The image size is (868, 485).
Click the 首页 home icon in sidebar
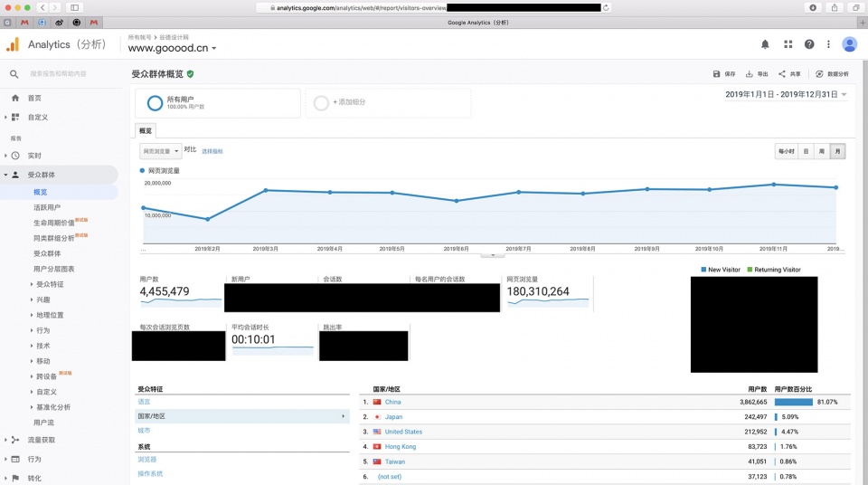click(15, 98)
